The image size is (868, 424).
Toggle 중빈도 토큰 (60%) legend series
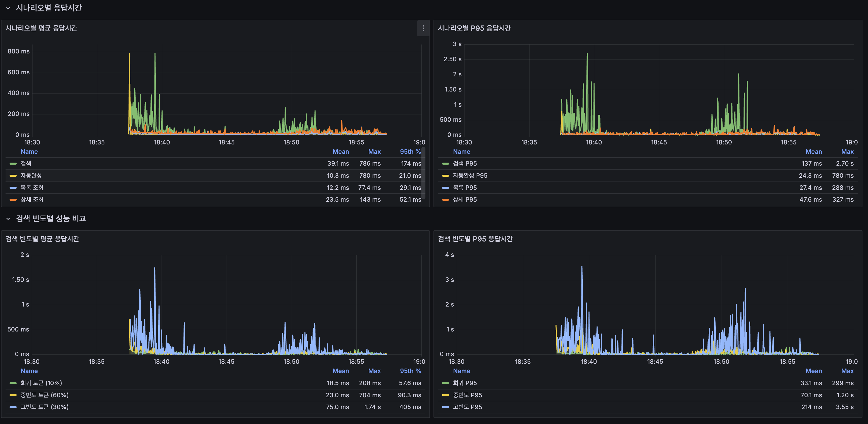pyautogui.click(x=44, y=395)
